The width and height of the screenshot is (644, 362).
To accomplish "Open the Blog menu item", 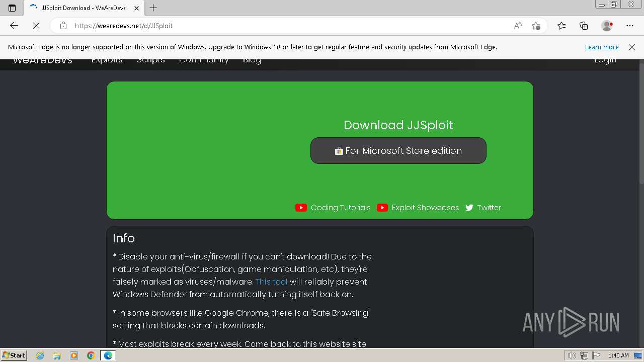I will (x=252, y=61).
